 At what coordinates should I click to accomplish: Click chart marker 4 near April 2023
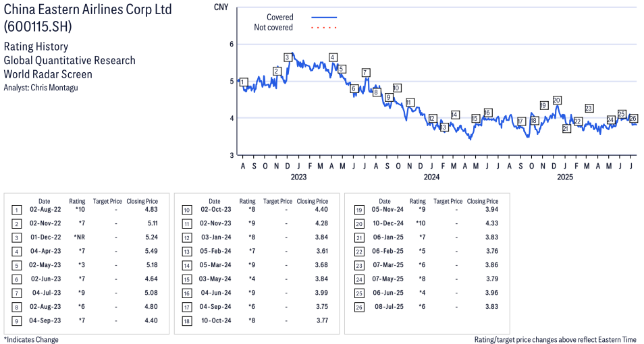pos(333,57)
